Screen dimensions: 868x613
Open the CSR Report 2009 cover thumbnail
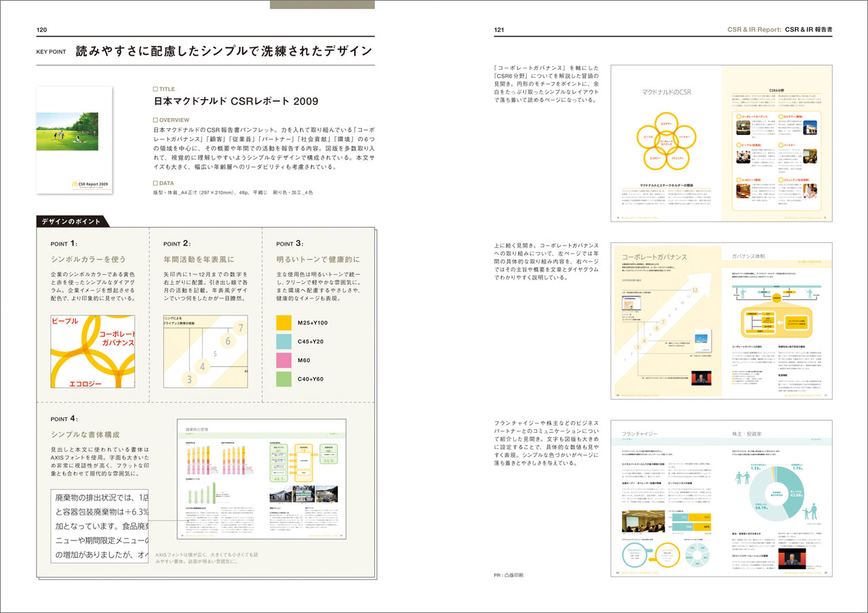tap(75, 140)
